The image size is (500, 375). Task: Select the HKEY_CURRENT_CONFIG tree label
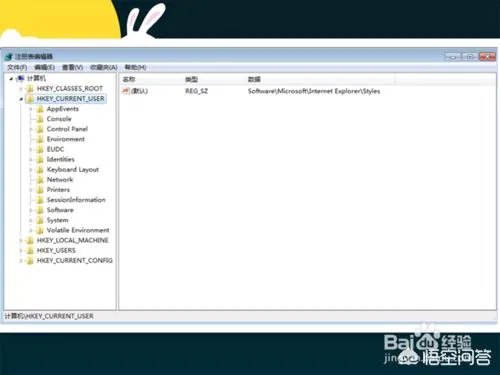pyautogui.click(x=75, y=261)
